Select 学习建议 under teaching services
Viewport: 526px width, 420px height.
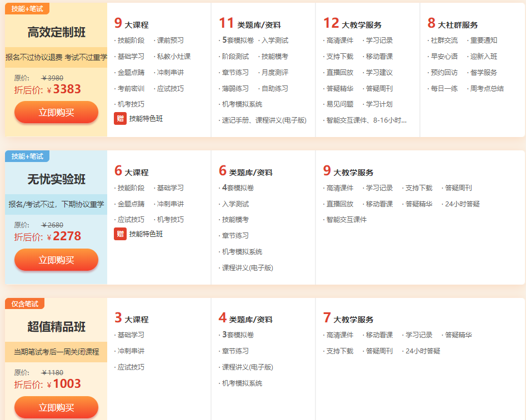[x=379, y=73]
